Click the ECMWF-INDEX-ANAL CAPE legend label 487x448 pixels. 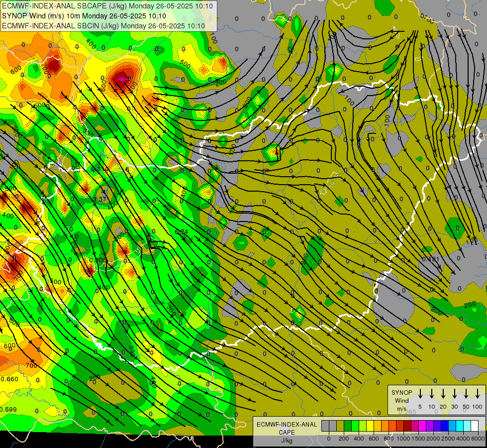click(287, 428)
